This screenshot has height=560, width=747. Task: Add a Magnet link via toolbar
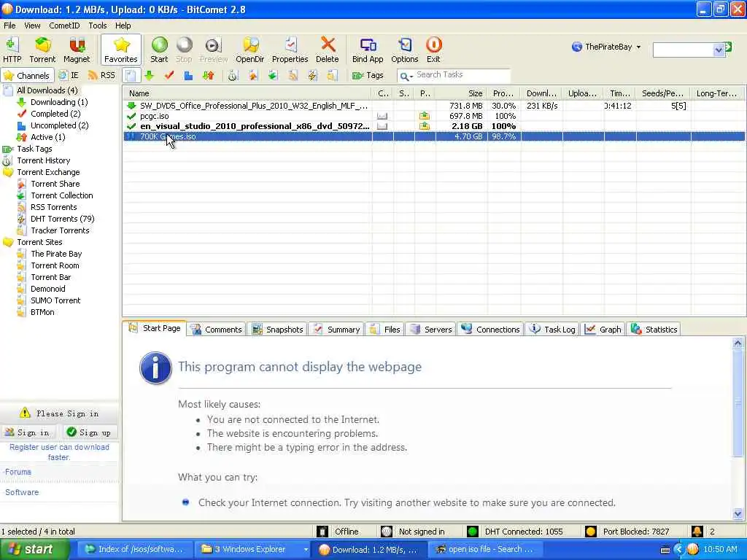click(76, 50)
